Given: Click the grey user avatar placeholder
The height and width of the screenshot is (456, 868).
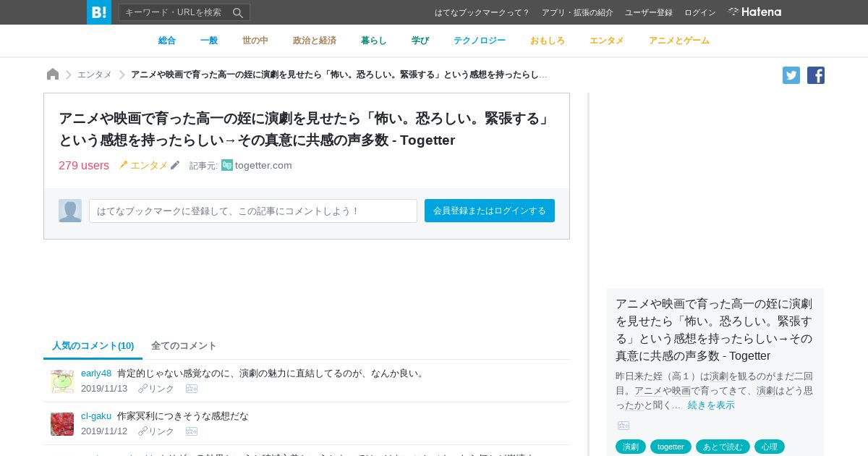Looking at the screenshot, I should click(70, 211).
